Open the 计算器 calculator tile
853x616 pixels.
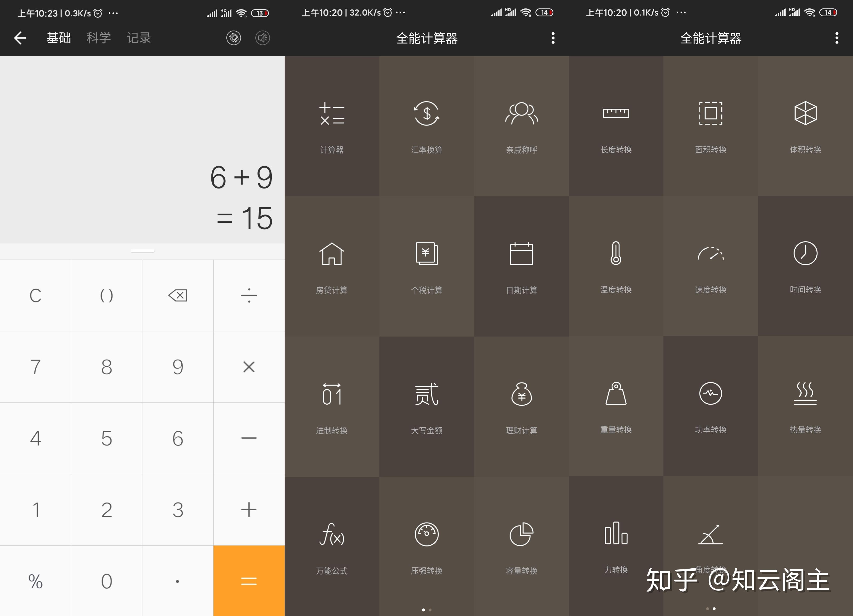click(x=332, y=126)
